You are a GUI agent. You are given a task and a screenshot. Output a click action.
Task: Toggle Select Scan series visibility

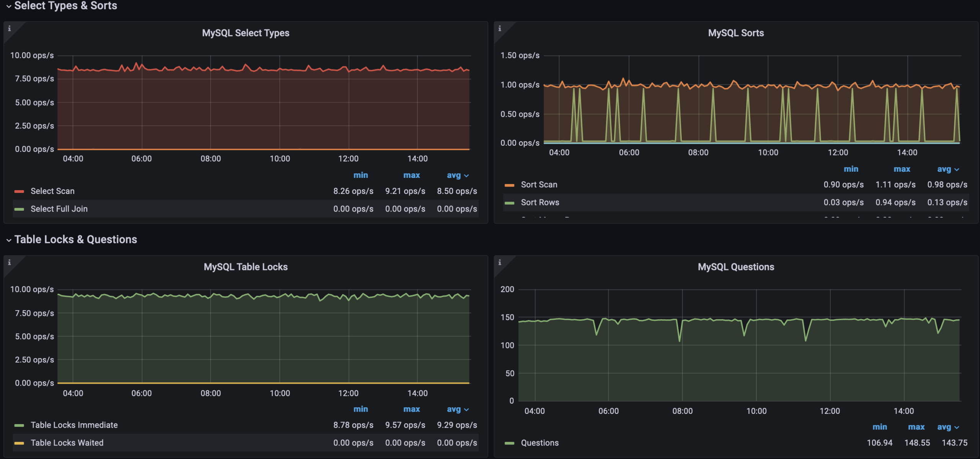tap(52, 191)
